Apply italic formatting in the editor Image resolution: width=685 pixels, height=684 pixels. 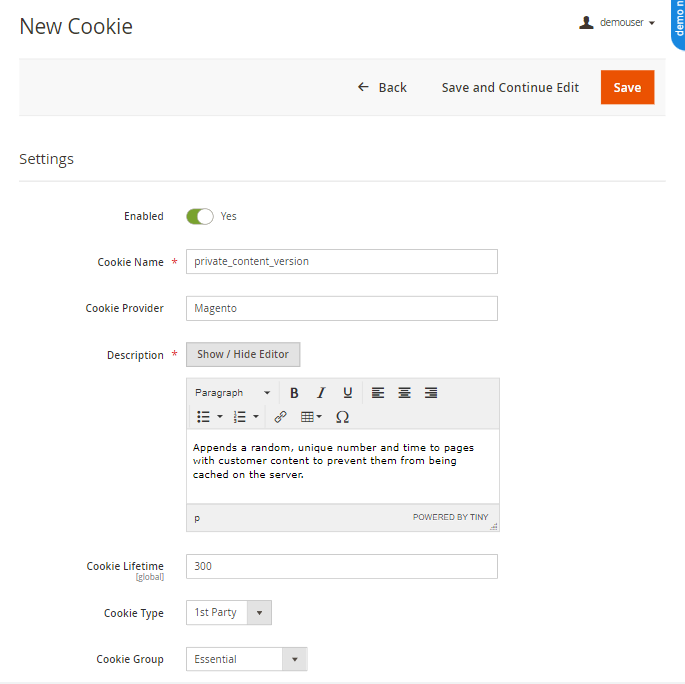tap(321, 393)
